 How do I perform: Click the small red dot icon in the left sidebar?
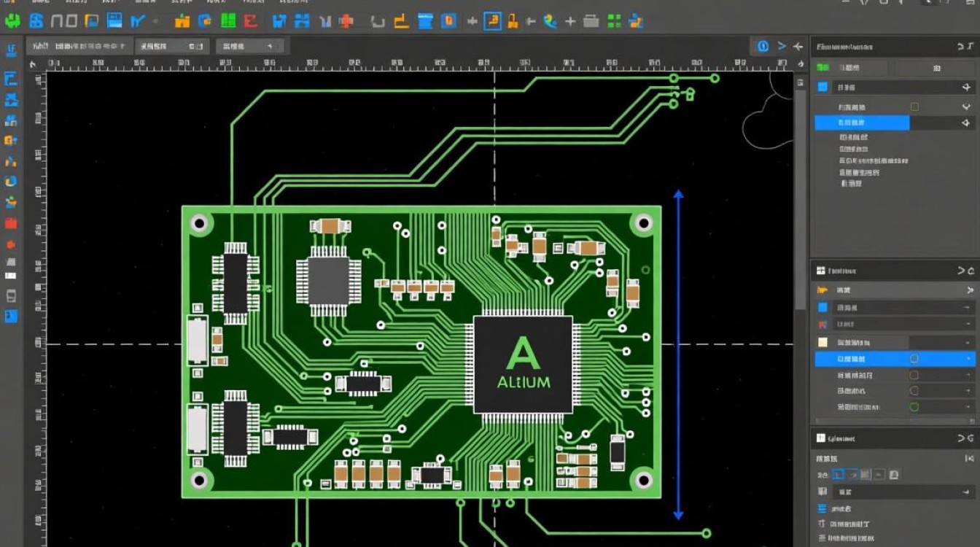[x=11, y=244]
